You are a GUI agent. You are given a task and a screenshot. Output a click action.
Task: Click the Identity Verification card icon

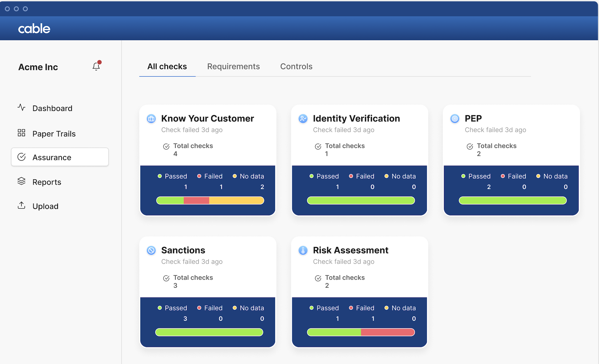click(303, 118)
